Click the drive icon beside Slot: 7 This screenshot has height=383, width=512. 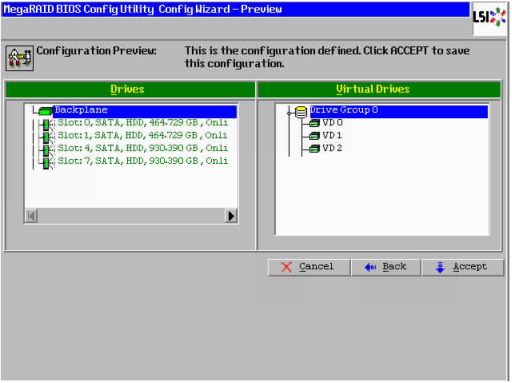pos(46,162)
